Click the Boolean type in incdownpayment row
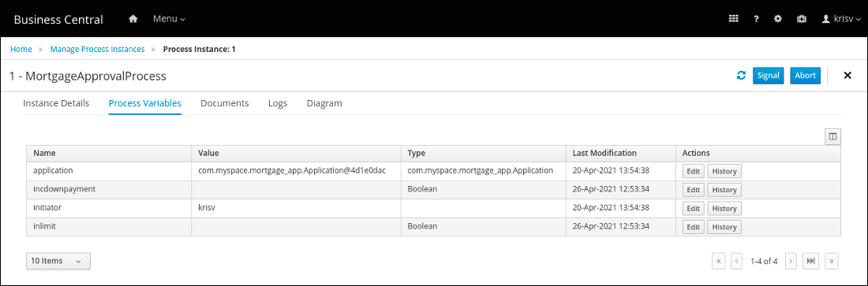Image resolution: width=868 pixels, height=286 pixels. (x=422, y=189)
